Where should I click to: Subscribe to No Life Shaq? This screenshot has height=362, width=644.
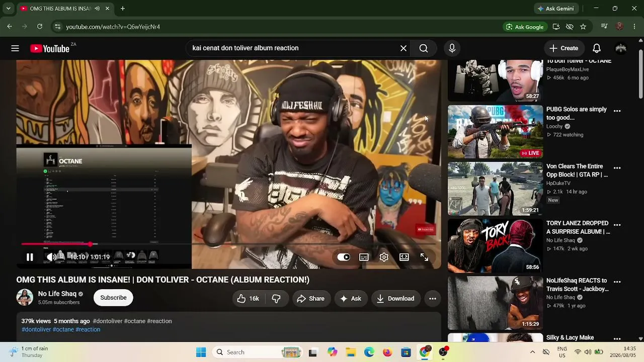point(113,298)
